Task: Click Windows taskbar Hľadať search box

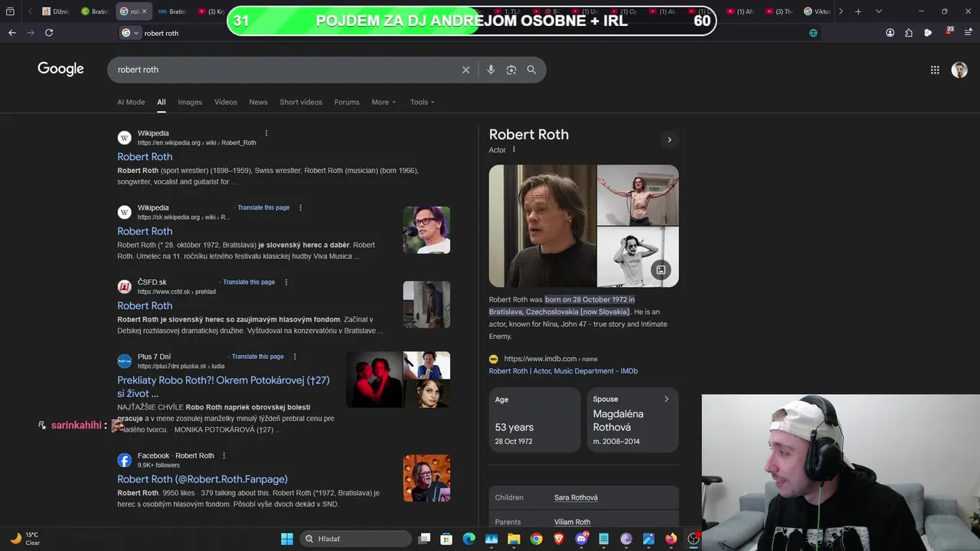Action: point(354,539)
